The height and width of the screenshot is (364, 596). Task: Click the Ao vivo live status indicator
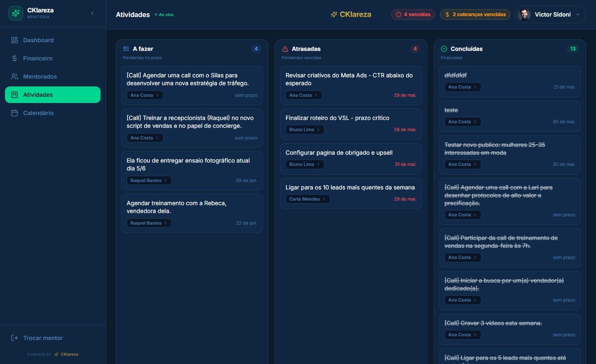(164, 14)
